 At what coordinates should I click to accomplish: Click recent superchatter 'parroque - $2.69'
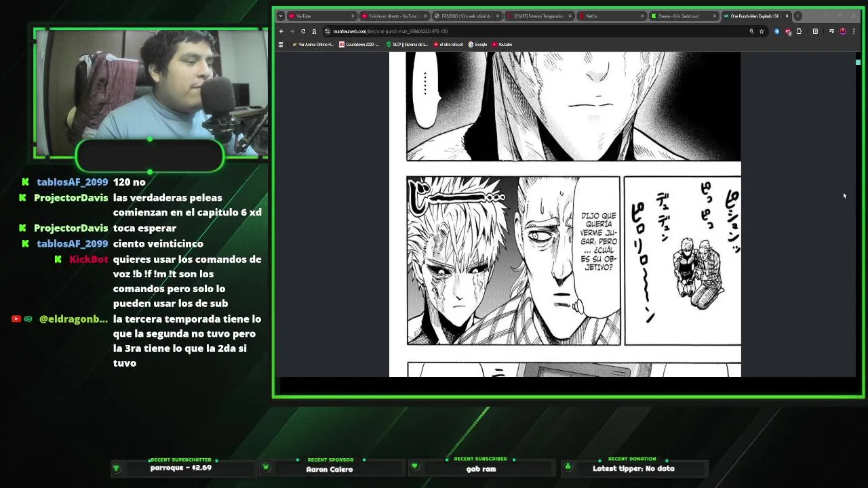(x=181, y=468)
